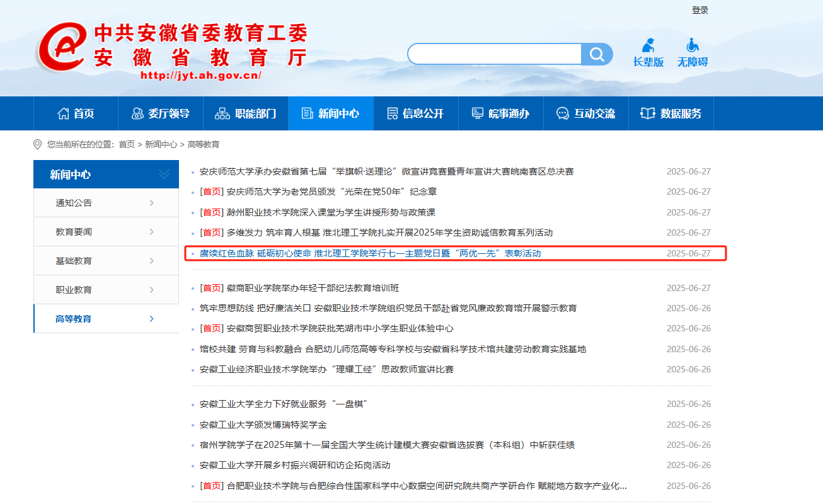Open 安徽工业大学颁发博瑞特奖学金 news article

click(263, 425)
